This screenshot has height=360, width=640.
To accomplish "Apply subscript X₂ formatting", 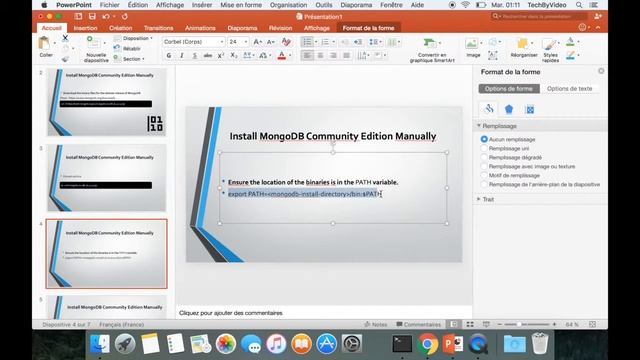I will click(x=234, y=56).
